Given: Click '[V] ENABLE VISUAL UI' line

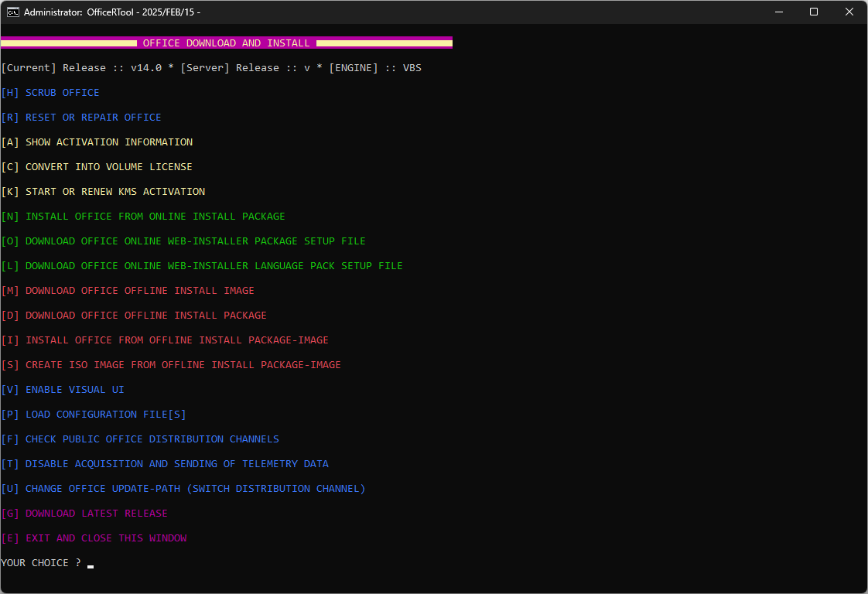Looking at the screenshot, I should coord(63,390).
